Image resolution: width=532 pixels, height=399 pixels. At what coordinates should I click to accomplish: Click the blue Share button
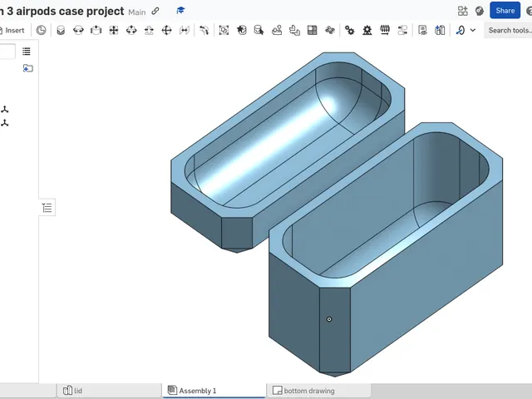pos(505,11)
